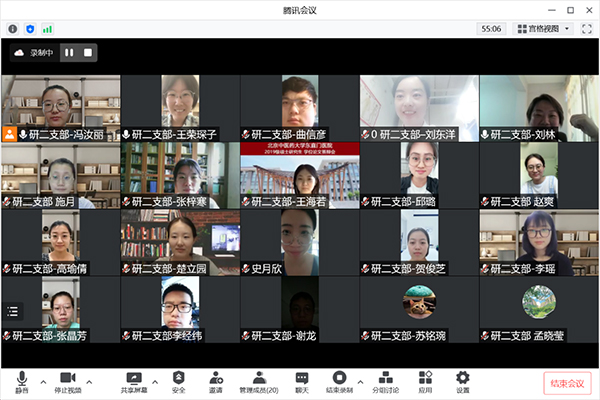Expand audio options arrow beside mute

point(43,381)
